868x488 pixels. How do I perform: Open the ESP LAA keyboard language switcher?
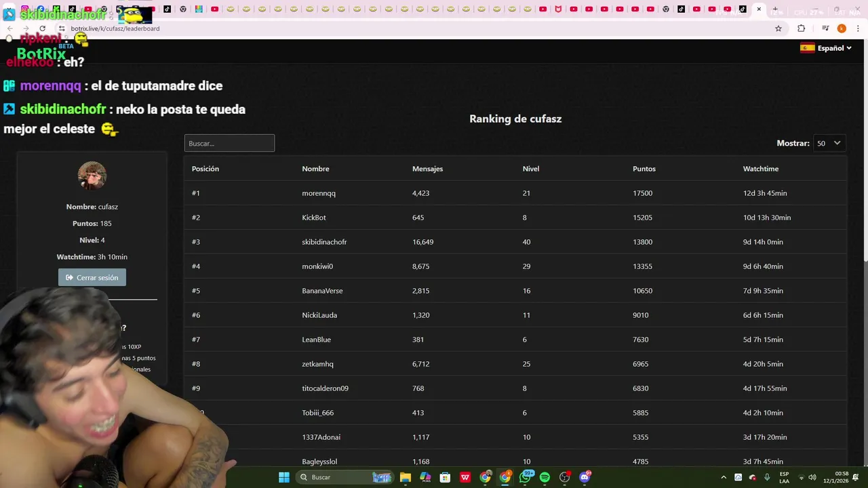tap(784, 477)
